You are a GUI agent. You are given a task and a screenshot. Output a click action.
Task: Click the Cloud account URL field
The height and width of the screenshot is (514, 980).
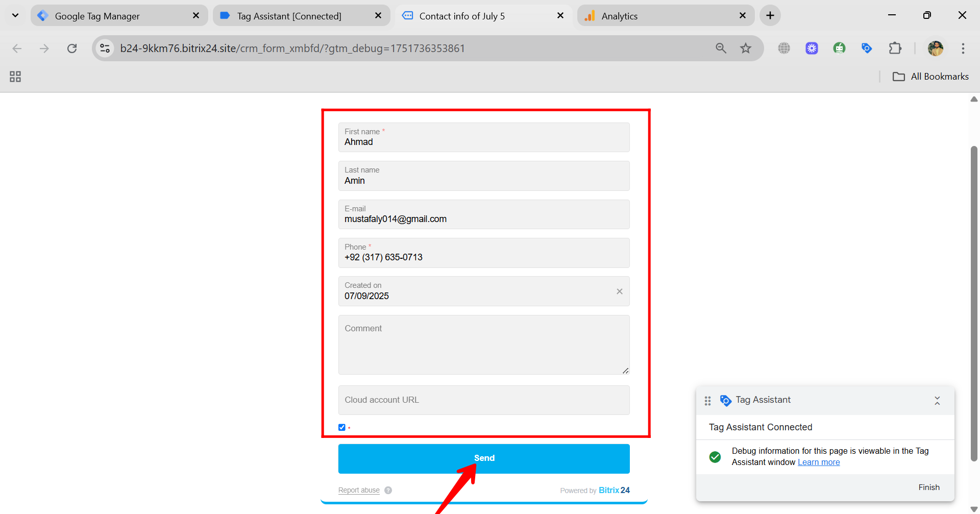point(484,400)
